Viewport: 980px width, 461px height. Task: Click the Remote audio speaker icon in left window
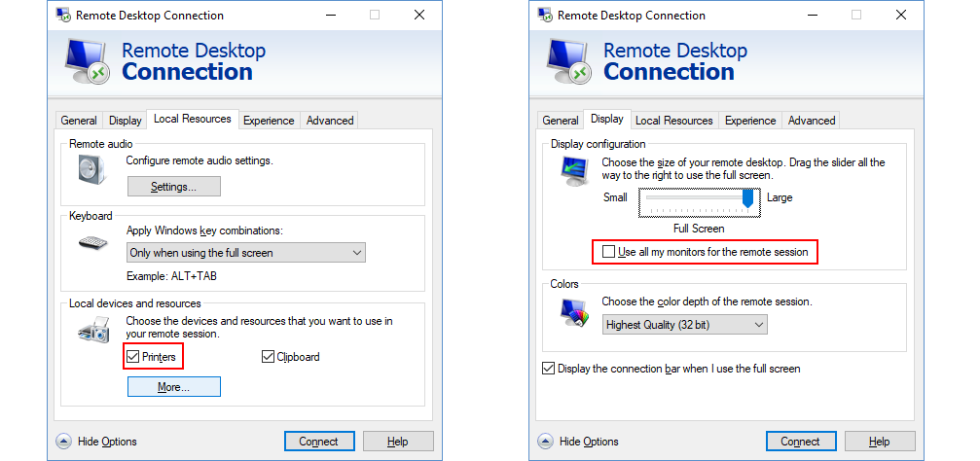coord(93,170)
